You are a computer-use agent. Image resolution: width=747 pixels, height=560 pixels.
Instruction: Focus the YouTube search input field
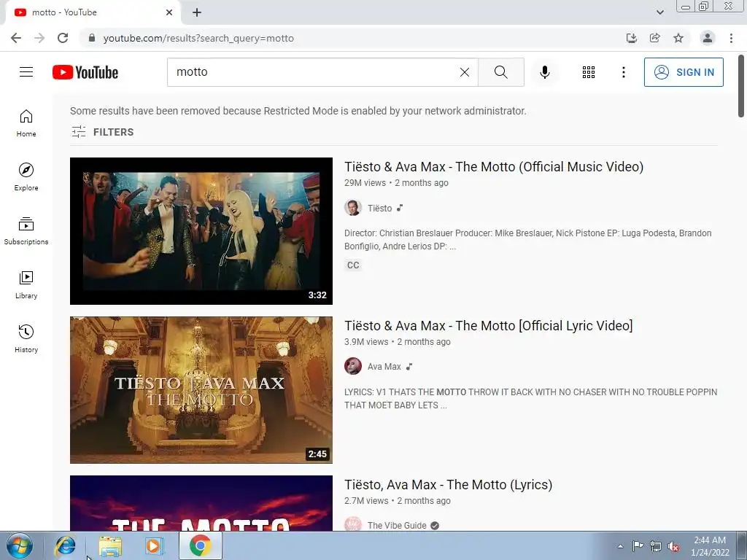(x=314, y=72)
